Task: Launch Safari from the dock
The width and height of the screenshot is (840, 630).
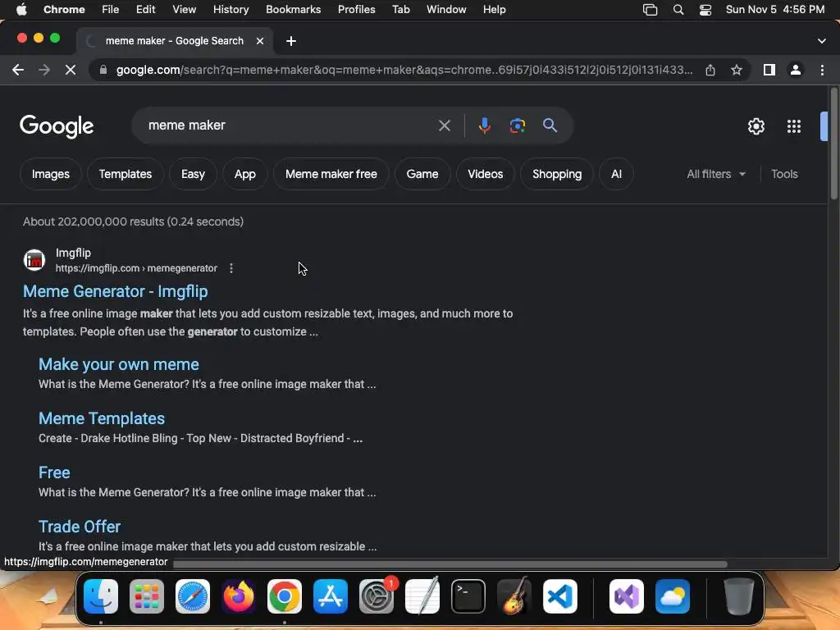Action: (x=193, y=596)
